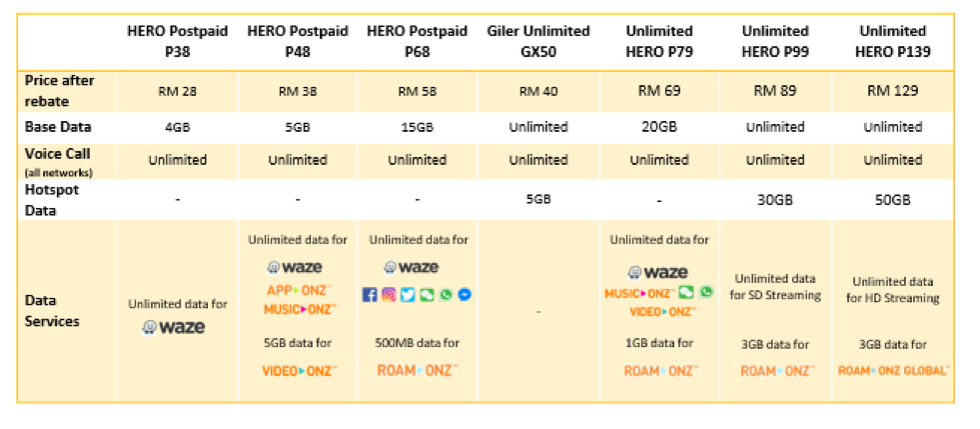Click the ROAM ONZ logo in the P99 column
Viewport: 980px width, 429px height.
tap(777, 370)
